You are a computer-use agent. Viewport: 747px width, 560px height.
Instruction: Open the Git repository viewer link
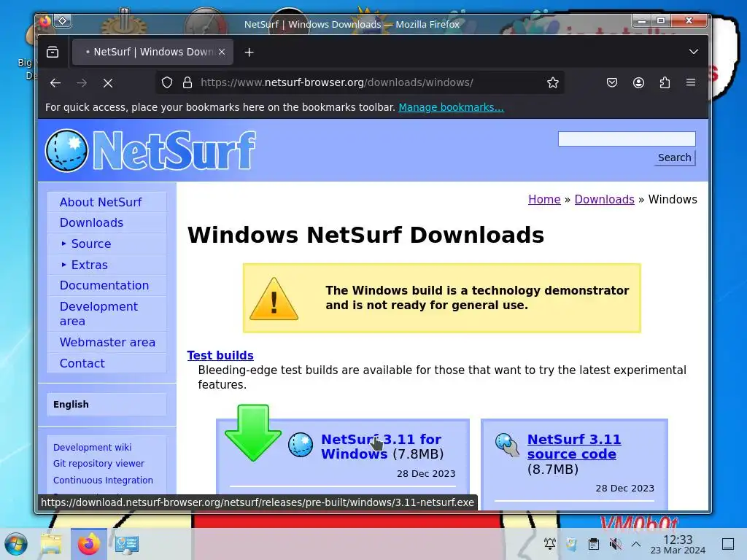coord(98,463)
